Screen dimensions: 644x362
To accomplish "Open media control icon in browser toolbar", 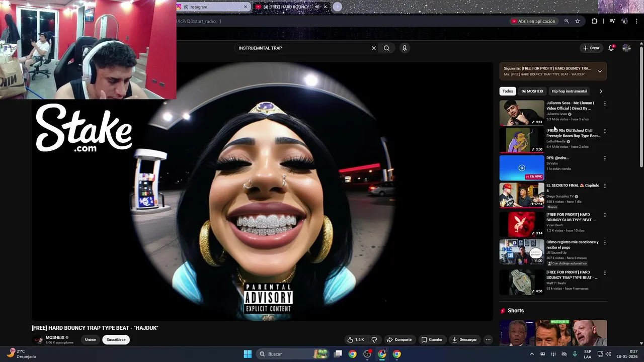I will [612, 21].
